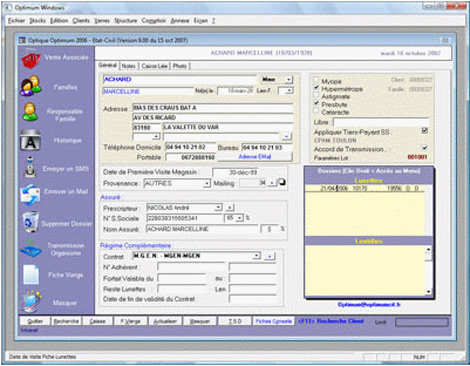Viewport: 470px width, 366px height.
Task: Click the T.S.D button
Action: tap(235, 321)
